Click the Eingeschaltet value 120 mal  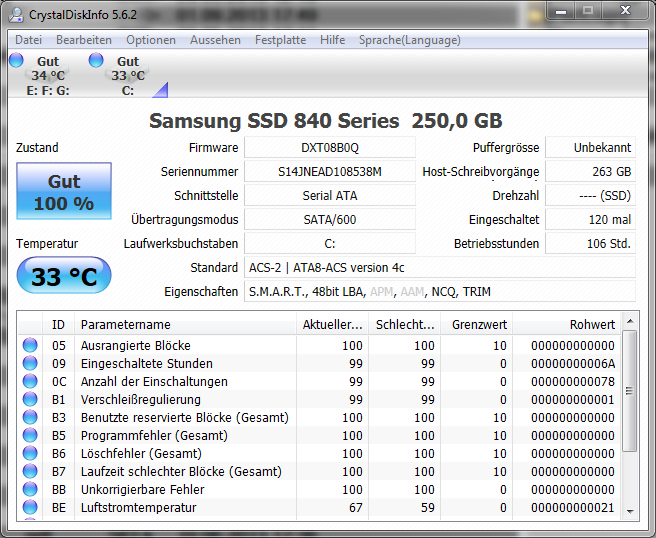tap(590, 220)
